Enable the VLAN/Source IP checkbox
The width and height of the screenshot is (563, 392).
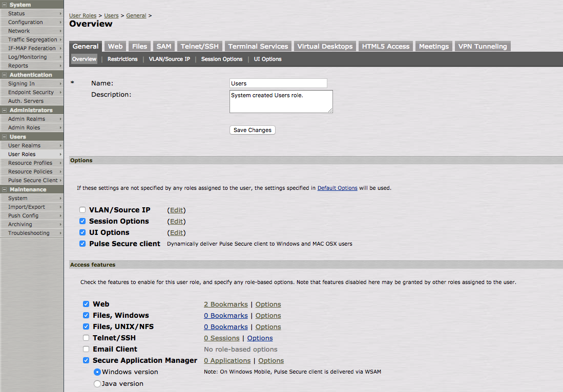82,210
